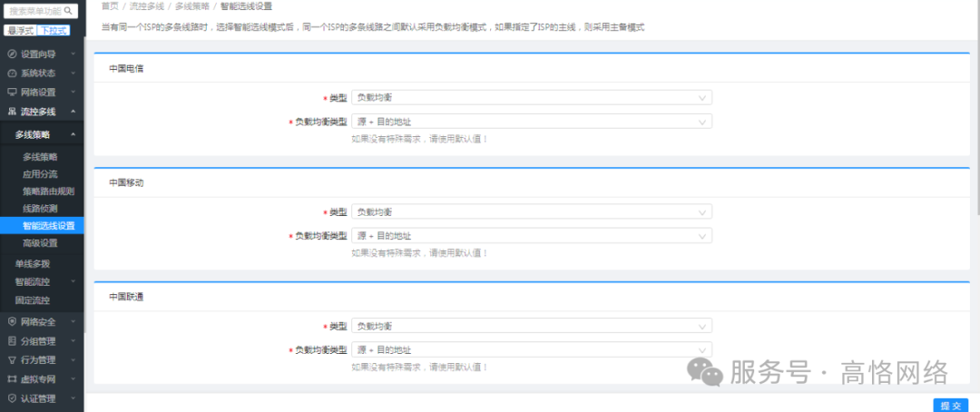This screenshot has width=980, height=412.
Task: Click the 系统状态 gauge icon
Action: point(11,74)
